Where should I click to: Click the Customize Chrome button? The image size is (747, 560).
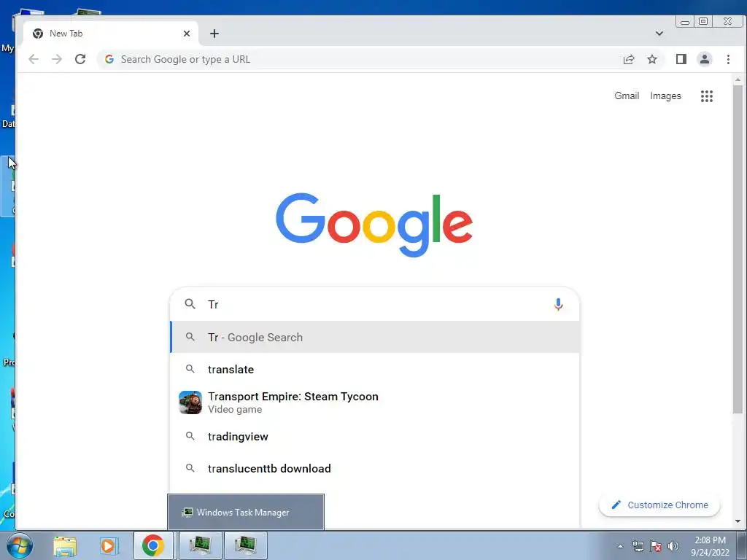[659, 505]
